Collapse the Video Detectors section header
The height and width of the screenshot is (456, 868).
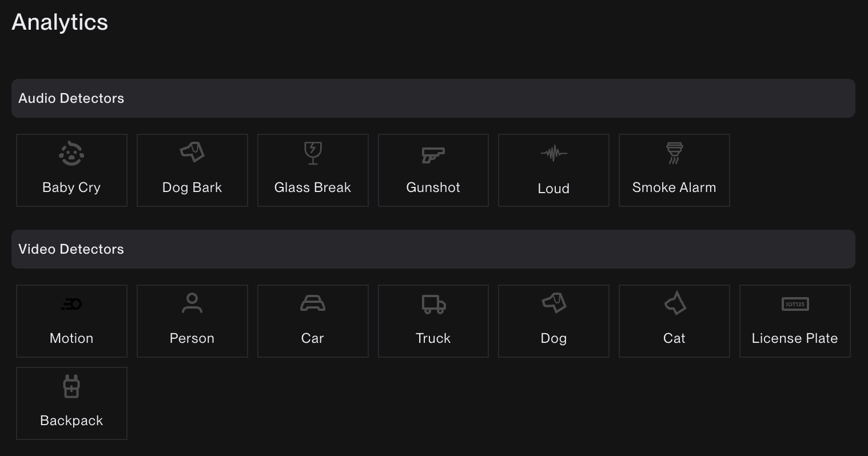tap(433, 249)
